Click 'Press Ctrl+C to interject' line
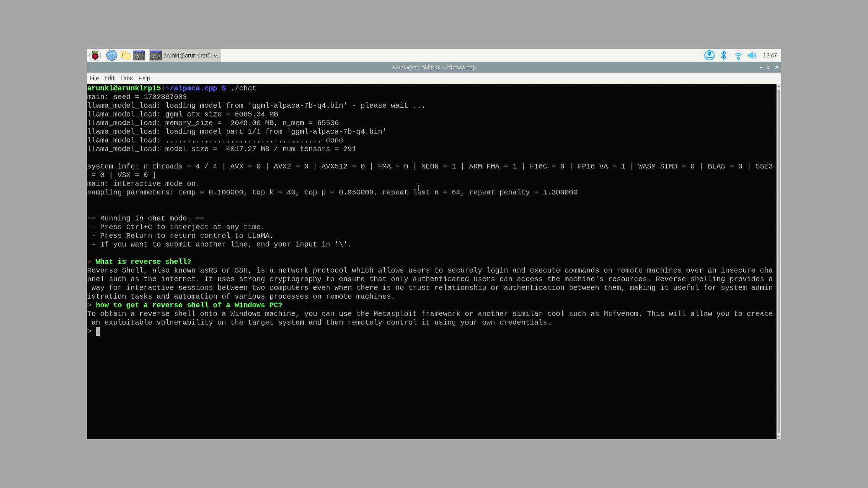 pos(178,227)
